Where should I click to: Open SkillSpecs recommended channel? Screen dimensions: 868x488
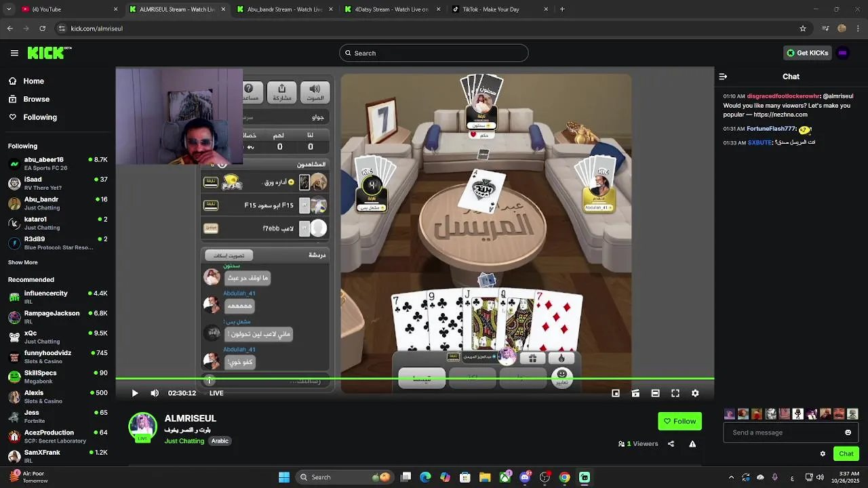tap(58, 377)
